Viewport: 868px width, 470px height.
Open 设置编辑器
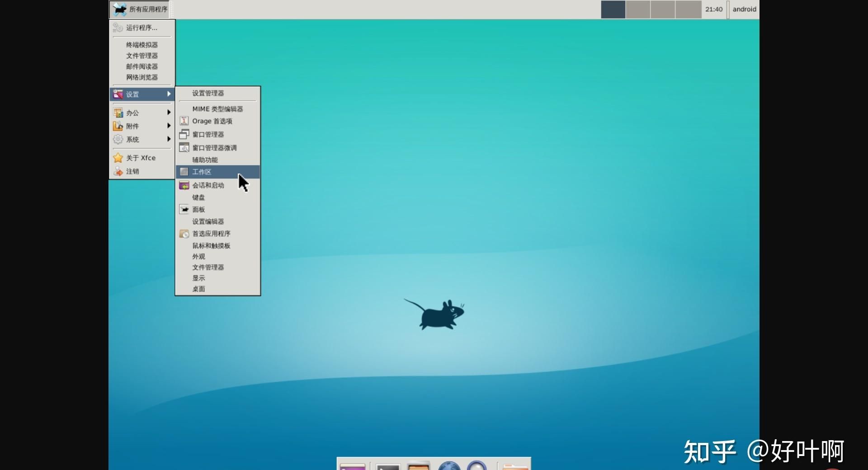coord(218,221)
